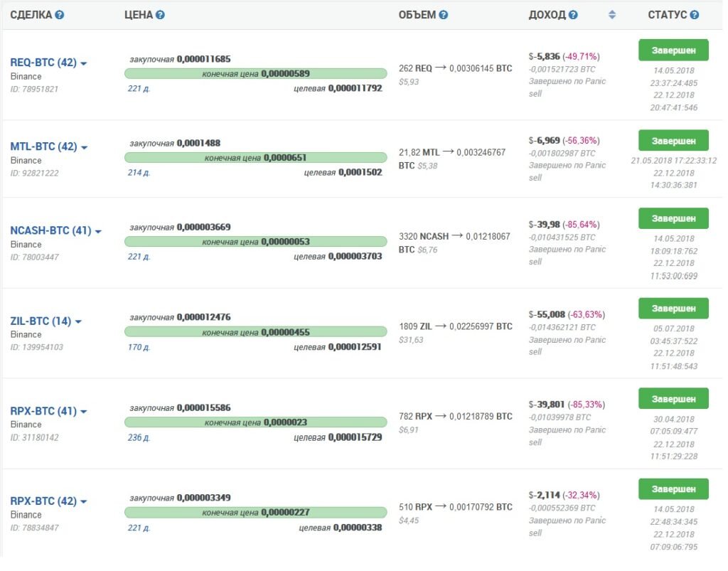Viewport: 728px width, 571px height.
Task: Click income value $-5,836 (-49,71%)
Action: (x=564, y=57)
